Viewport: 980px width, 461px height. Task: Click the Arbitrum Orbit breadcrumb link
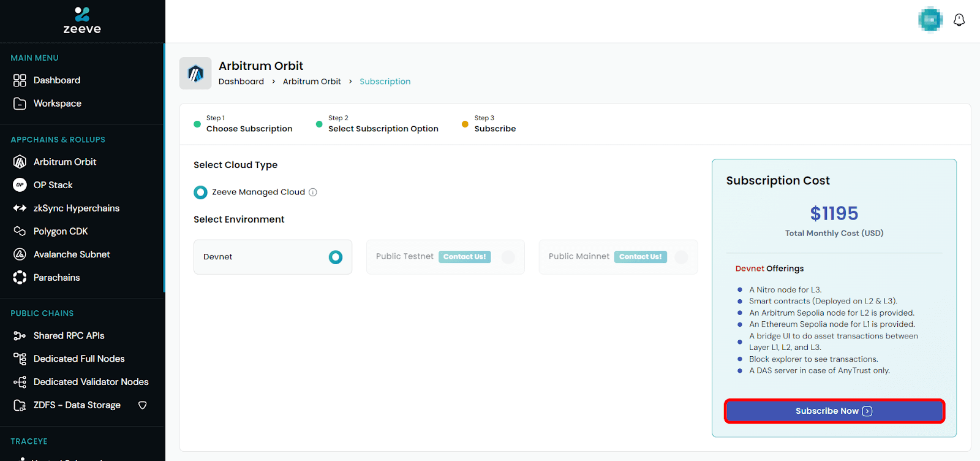312,82
